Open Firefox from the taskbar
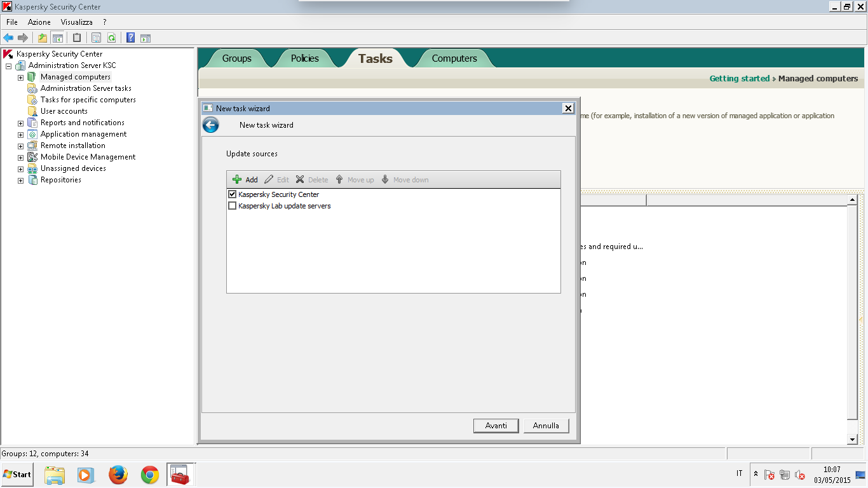868x488 pixels. [118, 475]
